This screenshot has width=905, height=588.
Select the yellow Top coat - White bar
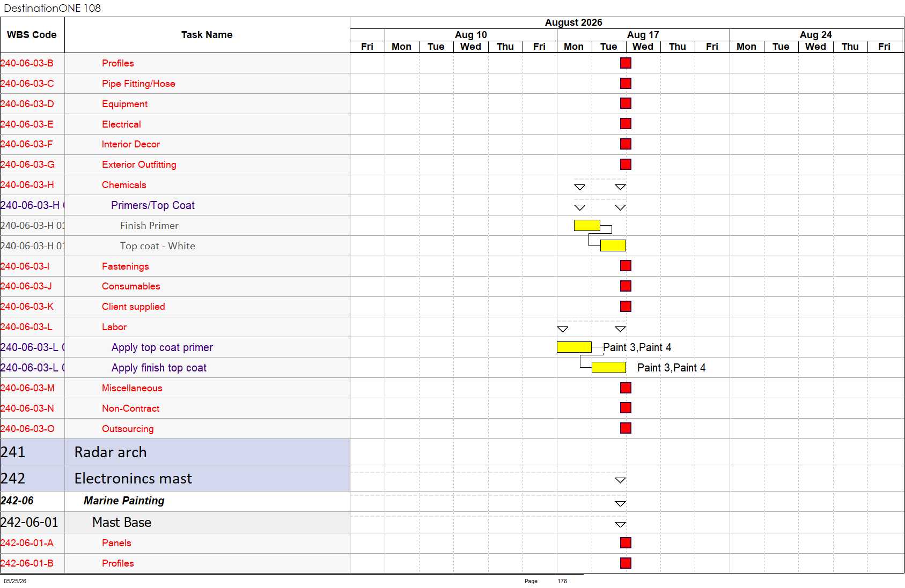click(613, 245)
